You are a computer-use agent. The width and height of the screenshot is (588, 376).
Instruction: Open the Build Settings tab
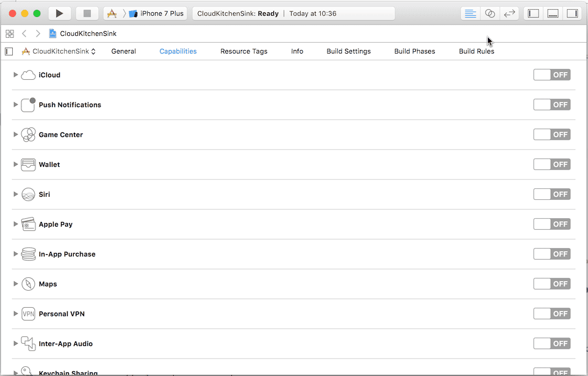tap(348, 51)
